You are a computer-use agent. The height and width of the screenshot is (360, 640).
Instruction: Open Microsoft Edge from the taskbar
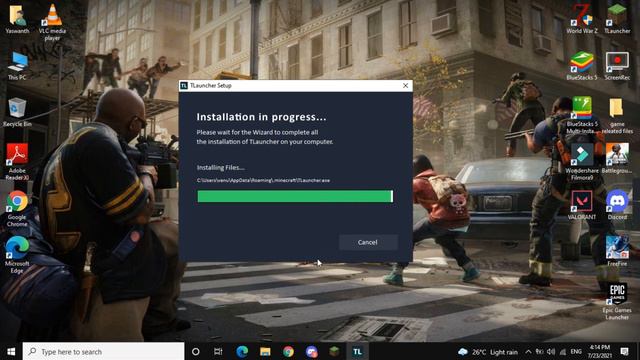coord(242,351)
